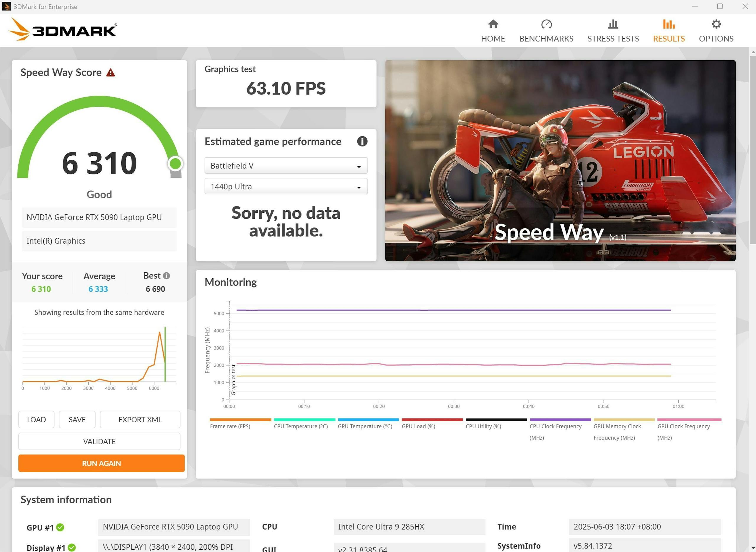756x552 pixels.
Task: Click the Intel Core Ultra 9 285HX field
Action: (410, 527)
